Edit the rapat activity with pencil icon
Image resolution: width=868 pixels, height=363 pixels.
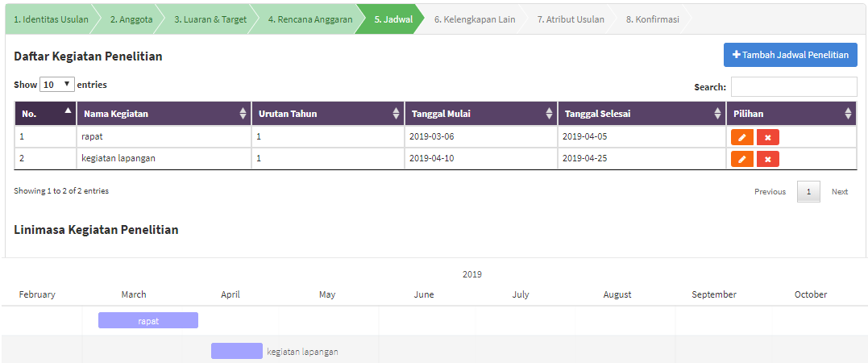coord(741,137)
